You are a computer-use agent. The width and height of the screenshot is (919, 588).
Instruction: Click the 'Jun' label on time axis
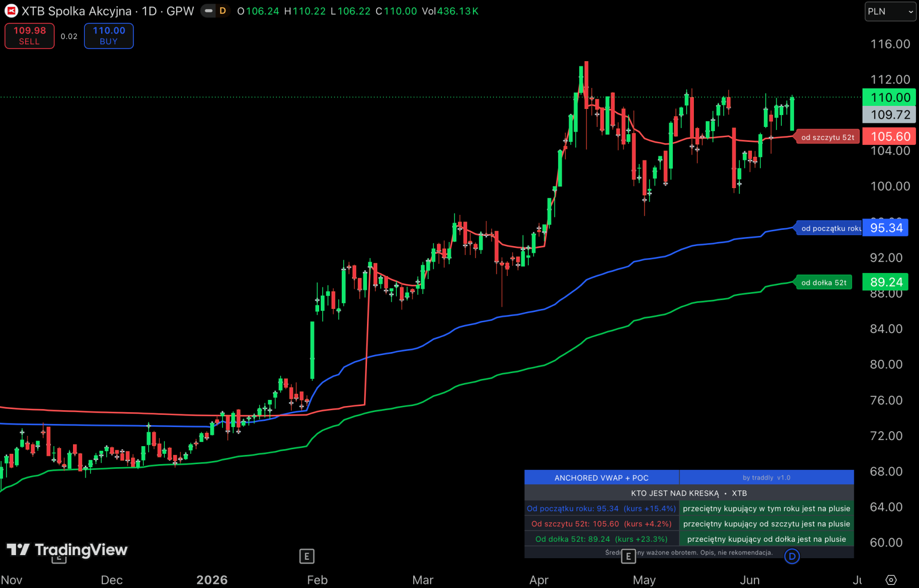click(750, 580)
